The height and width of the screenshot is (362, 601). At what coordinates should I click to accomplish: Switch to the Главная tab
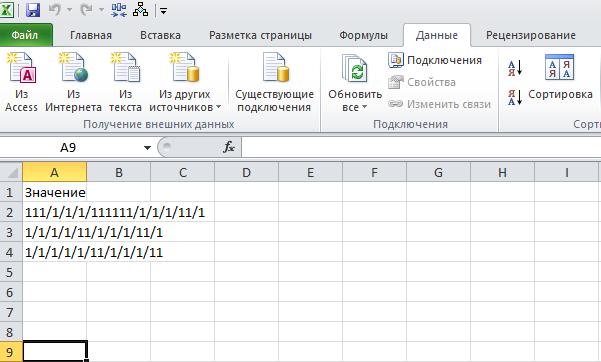91,35
